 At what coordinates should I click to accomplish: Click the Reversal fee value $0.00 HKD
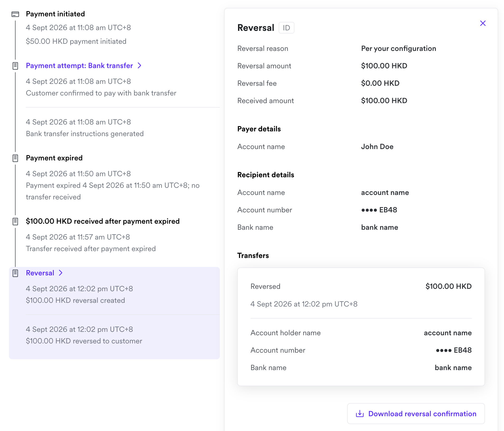pyautogui.click(x=380, y=83)
